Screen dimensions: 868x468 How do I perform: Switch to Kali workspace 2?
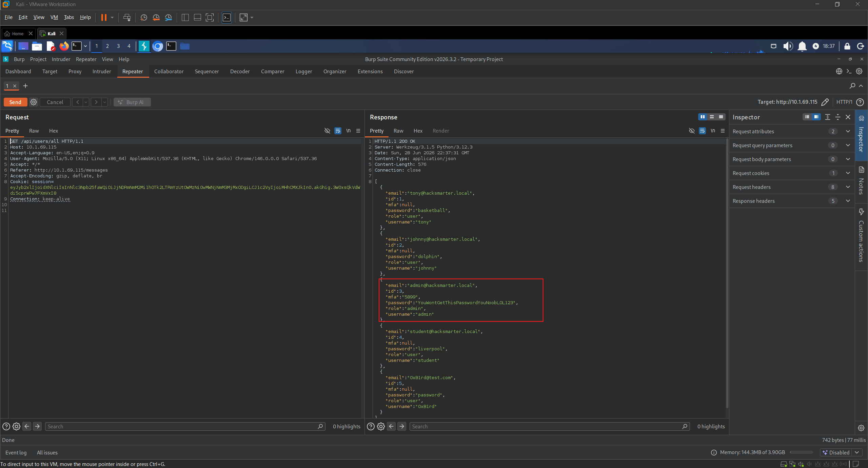pyautogui.click(x=107, y=46)
